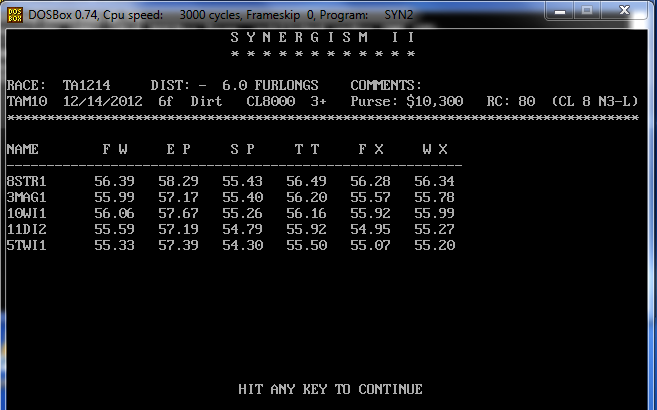Click 10WI1's F X value 55.92
This screenshot has height=410, width=657.
coord(370,213)
